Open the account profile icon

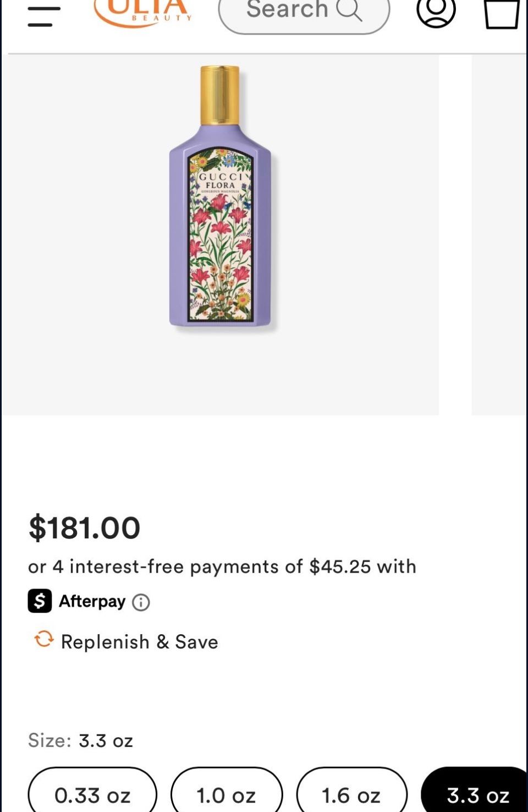point(436,11)
